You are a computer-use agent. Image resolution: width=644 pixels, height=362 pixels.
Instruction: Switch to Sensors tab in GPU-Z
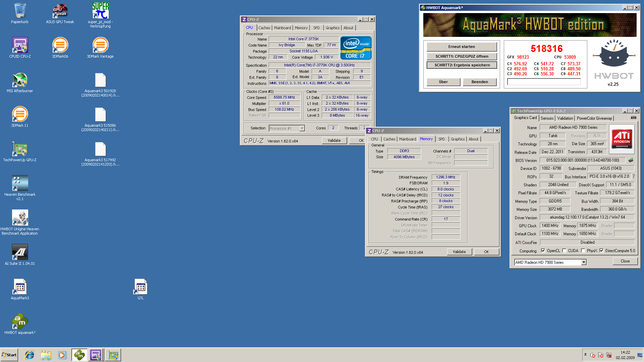pos(547,118)
